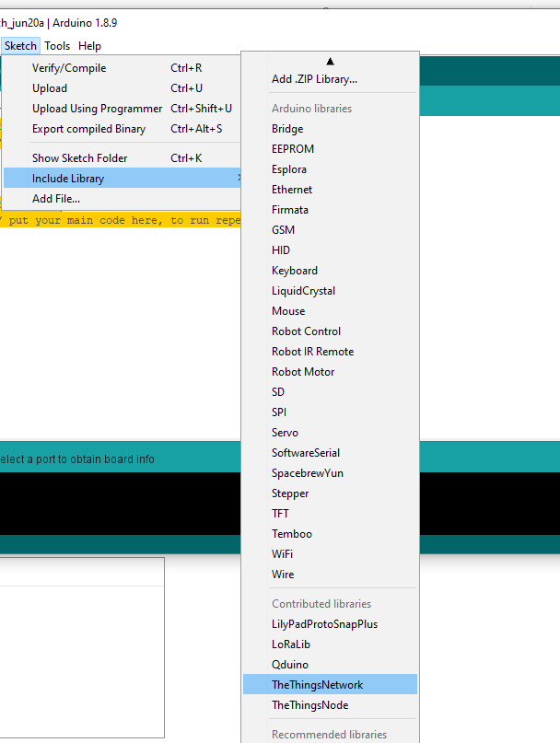Include the TheThingsNode library
Screen dimensions: 560x743
point(330,705)
